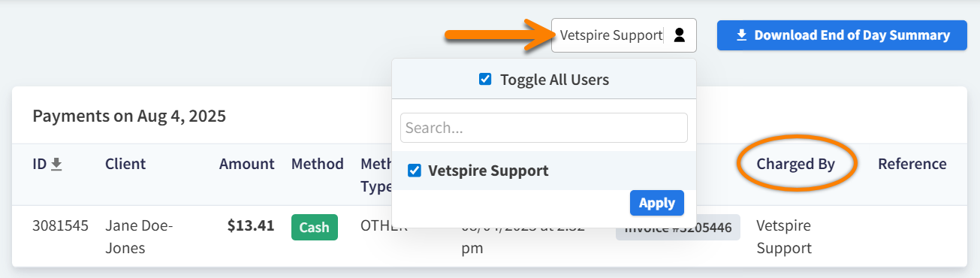980x278 pixels.
Task: Download End of Day Summary
Action: tap(842, 35)
